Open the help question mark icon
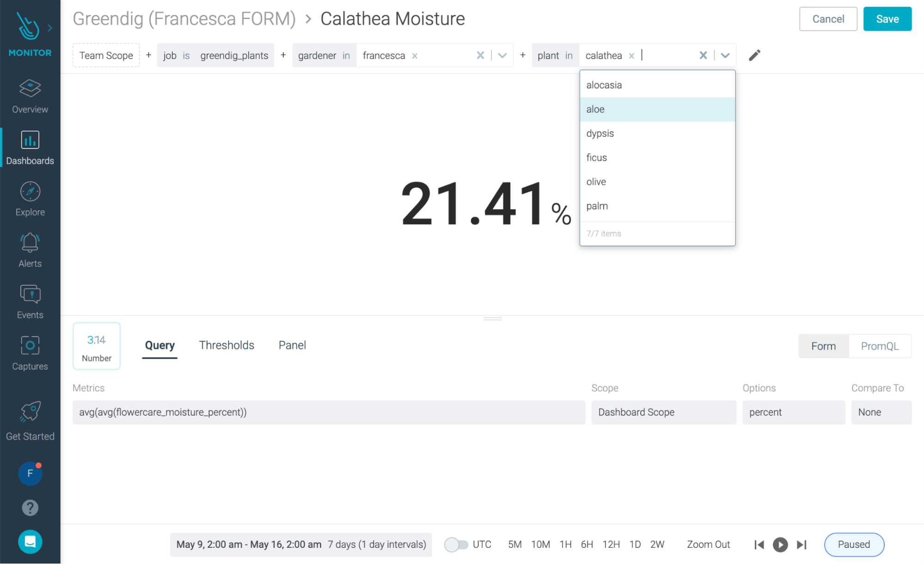The image size is (924, 564). click(30, 508)
